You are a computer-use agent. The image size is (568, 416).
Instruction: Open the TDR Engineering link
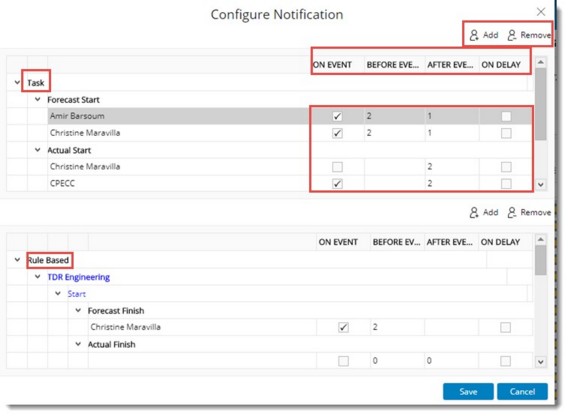tap(79, 277)
